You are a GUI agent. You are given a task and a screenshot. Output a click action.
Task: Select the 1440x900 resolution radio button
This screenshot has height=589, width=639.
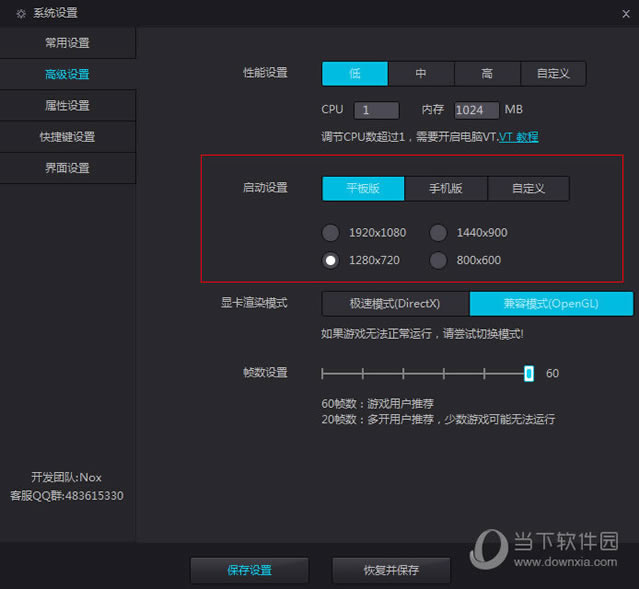438,233
